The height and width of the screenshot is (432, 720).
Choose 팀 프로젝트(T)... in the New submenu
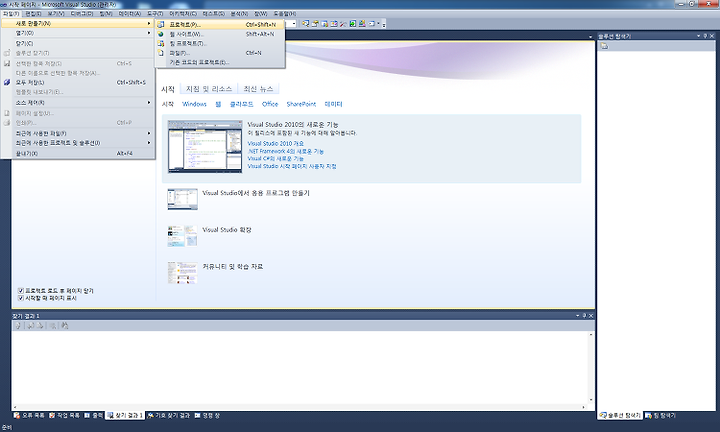(220, 44)
